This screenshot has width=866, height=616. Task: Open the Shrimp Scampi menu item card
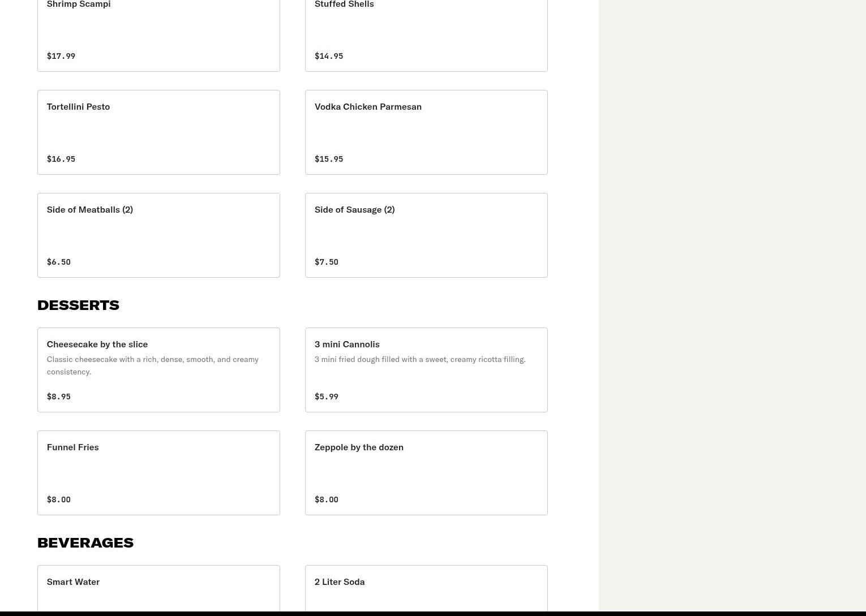click(x=158, y=36)
